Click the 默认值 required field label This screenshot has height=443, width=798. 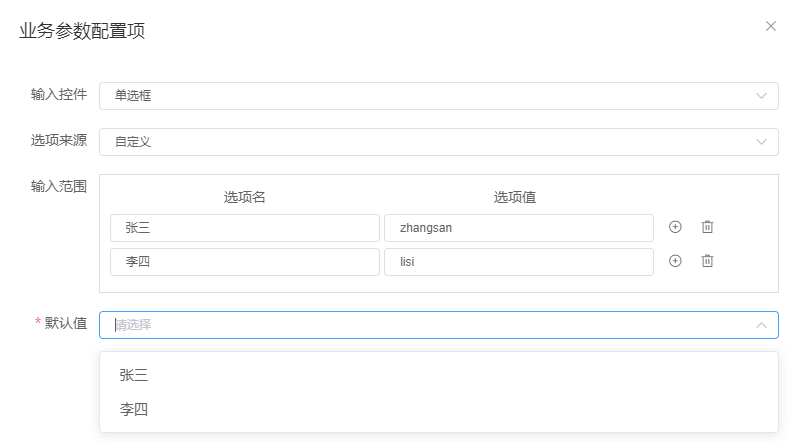pos(65,323)
